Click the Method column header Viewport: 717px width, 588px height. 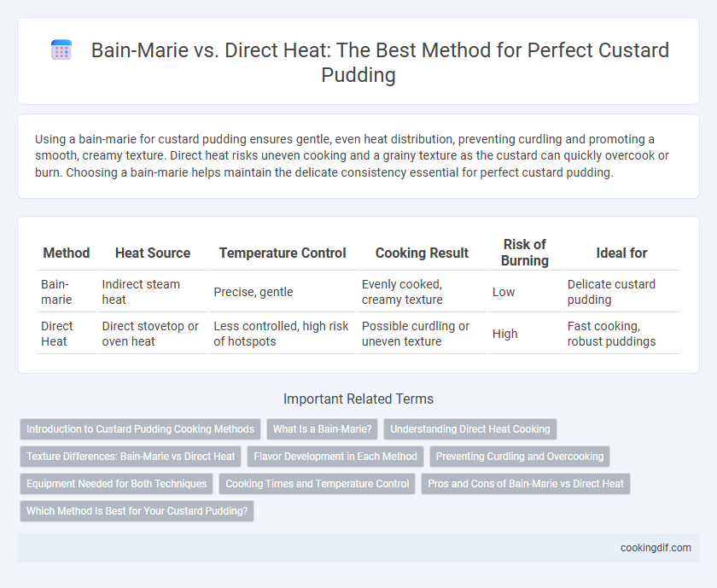pyautogui.click(x=67, y=253)
